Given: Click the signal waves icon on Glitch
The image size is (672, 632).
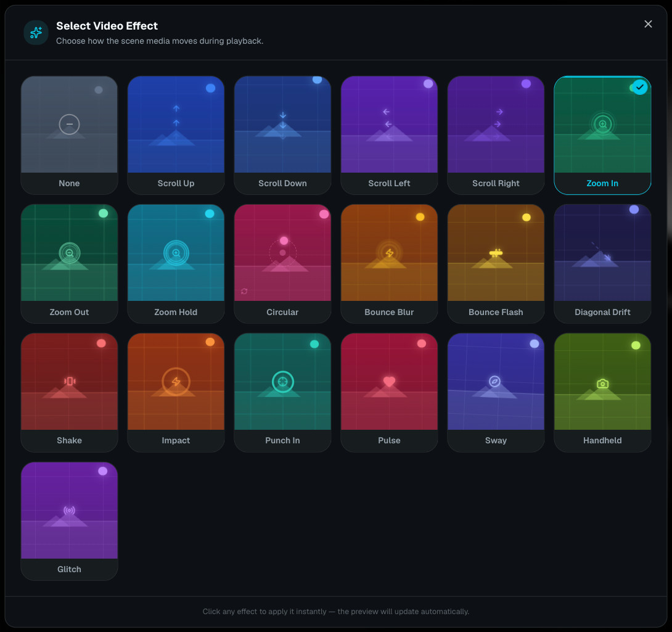Looking at the screenshot, I should 70,511.
